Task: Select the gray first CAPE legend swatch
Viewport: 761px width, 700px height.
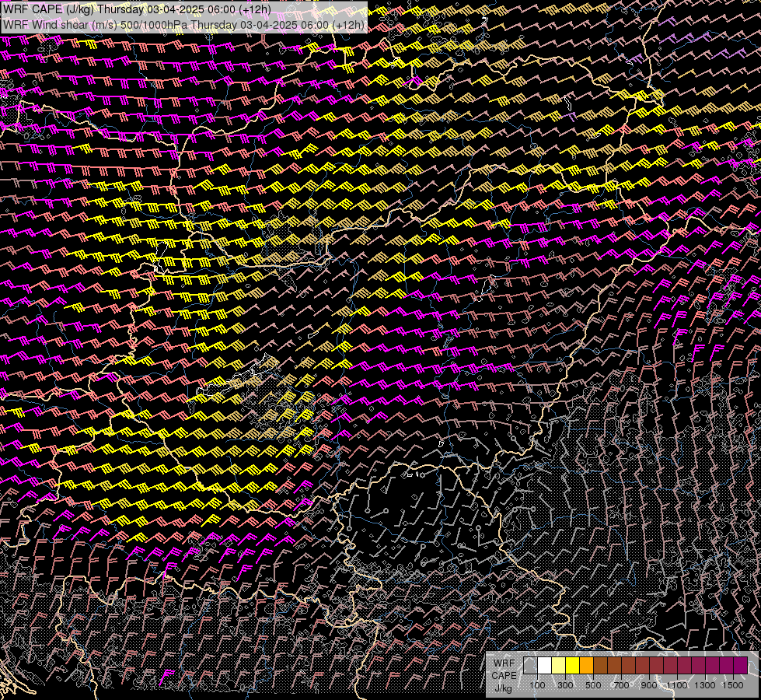Action: point(530,666)
